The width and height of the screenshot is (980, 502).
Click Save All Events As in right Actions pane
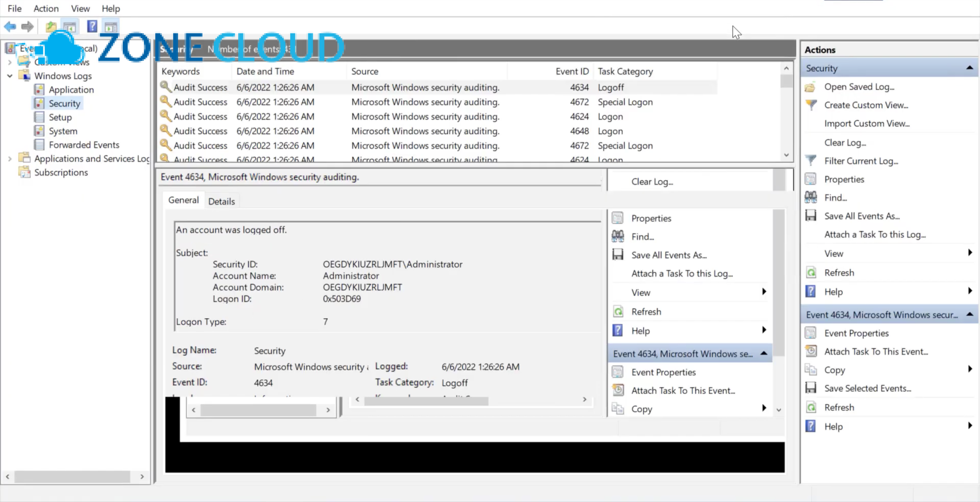tap(862, 216)
